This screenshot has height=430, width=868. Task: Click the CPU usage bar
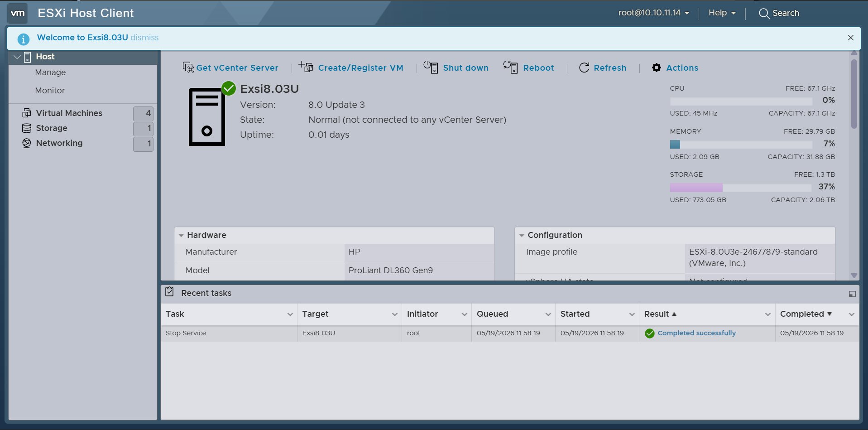741,101
